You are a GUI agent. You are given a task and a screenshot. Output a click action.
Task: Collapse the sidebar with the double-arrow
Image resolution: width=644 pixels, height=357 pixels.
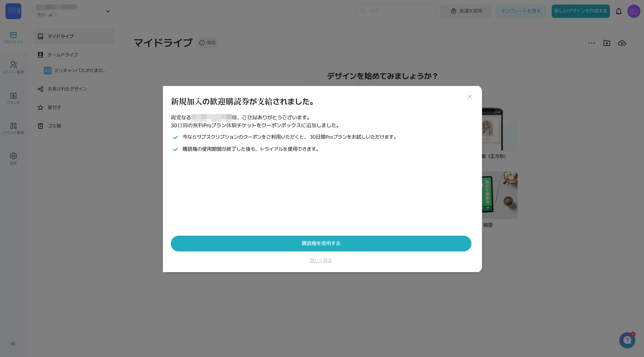(x=13, y=344)
